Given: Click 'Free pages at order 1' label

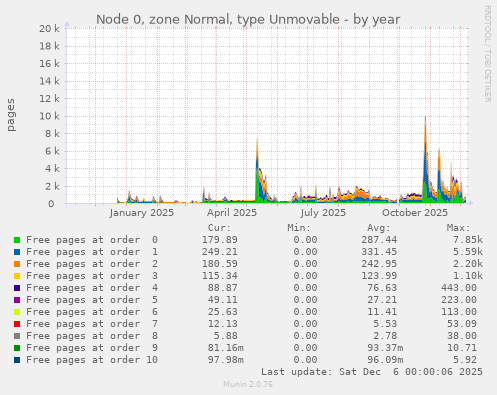Looking at the screenshot, I should pyautogui.click(x=92, y=252).
